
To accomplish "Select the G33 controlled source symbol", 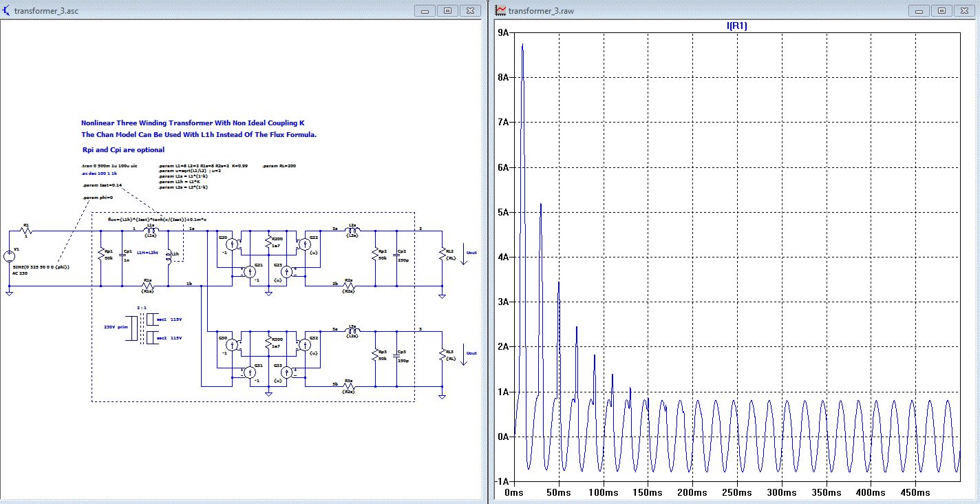I will (287, 372).
